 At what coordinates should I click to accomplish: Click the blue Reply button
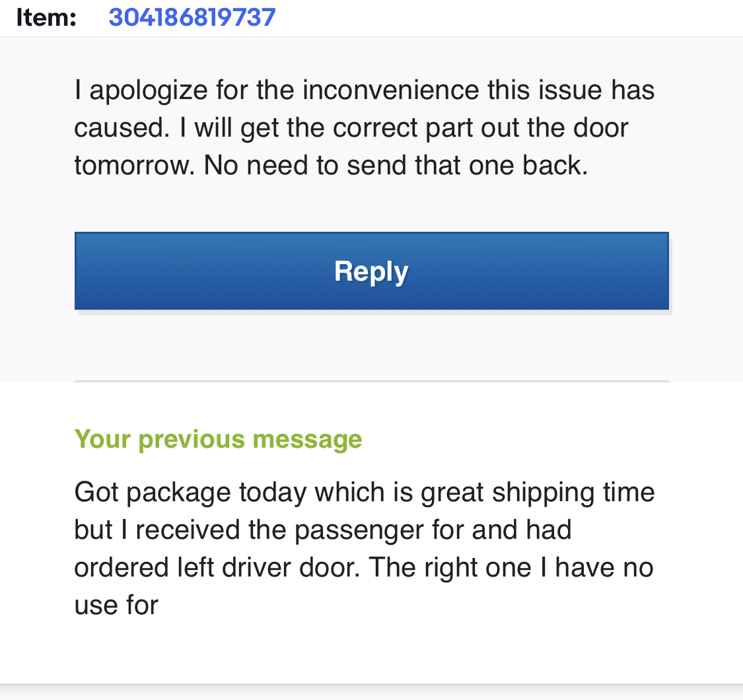371,271
